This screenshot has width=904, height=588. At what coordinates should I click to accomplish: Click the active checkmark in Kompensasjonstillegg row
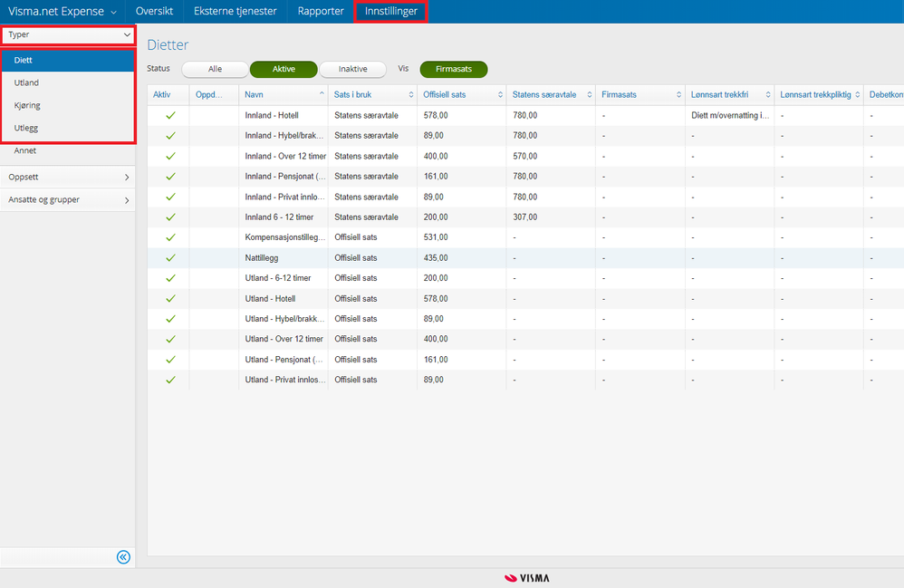point(170,237)
